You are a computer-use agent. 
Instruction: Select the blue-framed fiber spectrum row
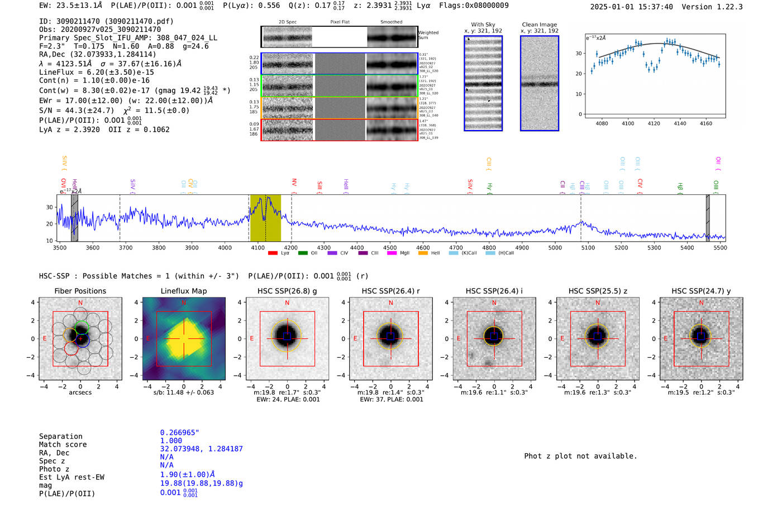340,64
